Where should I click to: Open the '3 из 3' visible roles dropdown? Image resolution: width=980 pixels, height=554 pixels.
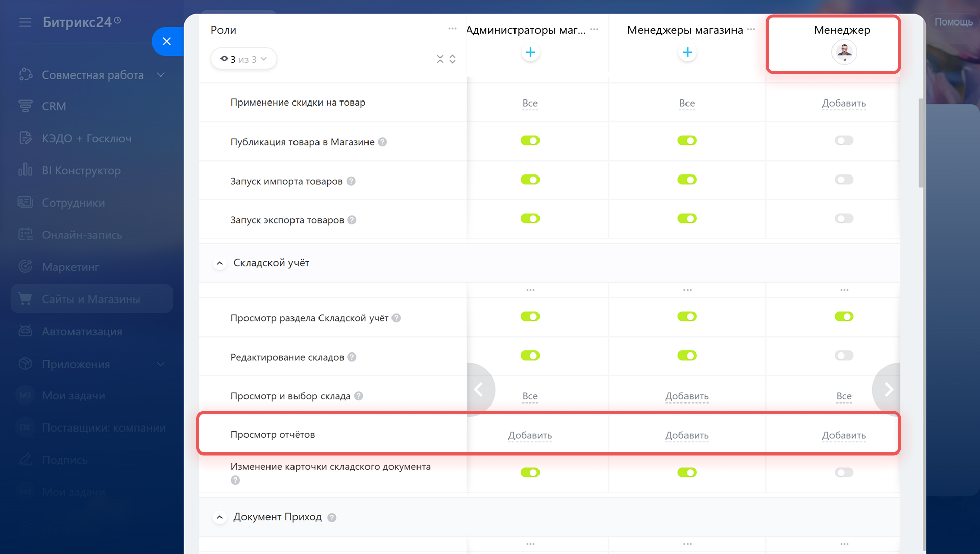243,59
